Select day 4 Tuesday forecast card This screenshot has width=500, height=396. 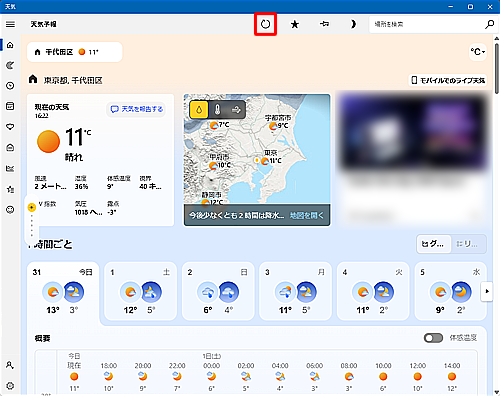tap(373, 291)
